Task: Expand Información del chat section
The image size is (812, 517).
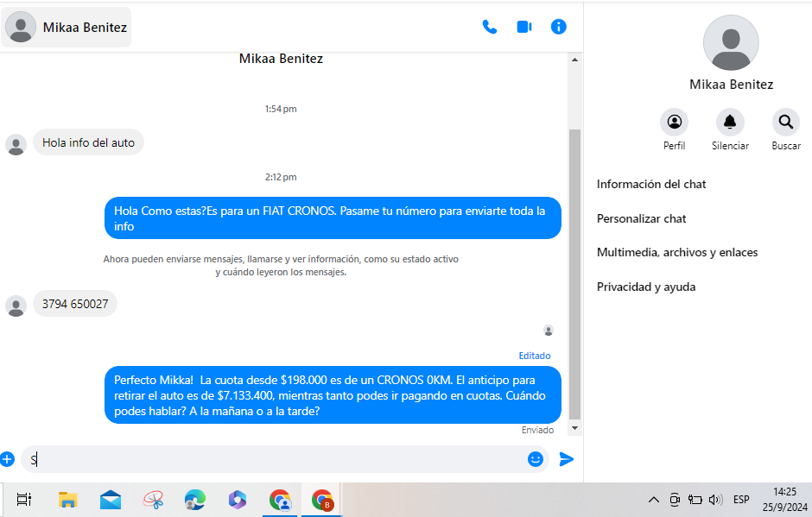Action: point(651,184)
